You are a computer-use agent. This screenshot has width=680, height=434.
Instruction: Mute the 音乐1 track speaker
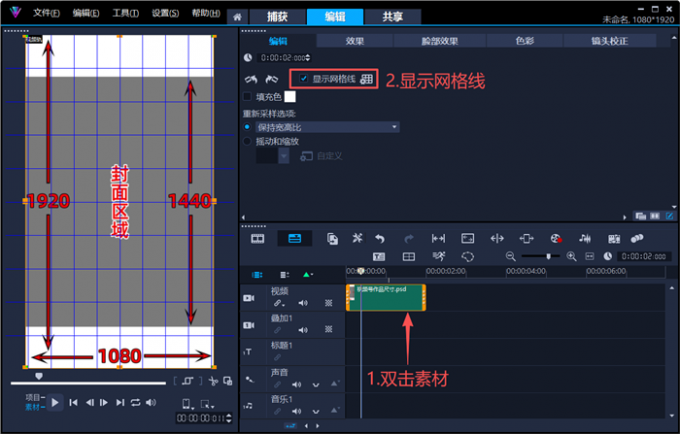tap(297, 411)
